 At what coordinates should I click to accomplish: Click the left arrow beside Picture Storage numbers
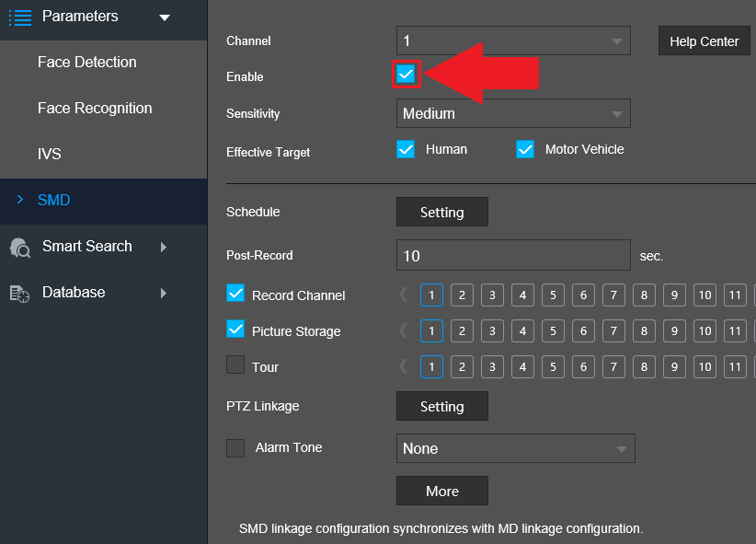(404, 330)
